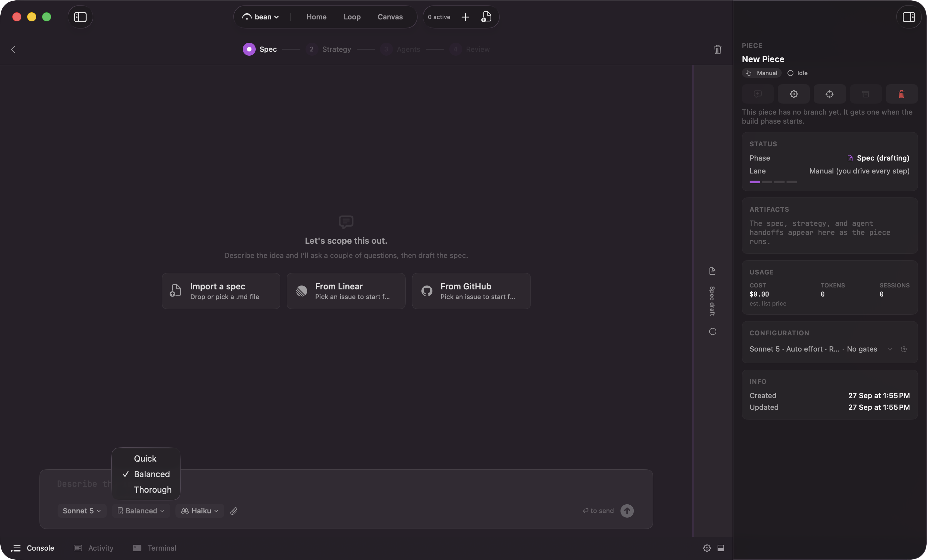Screen dimensions: 927x560
Task: Click the crosshair target icon in inspector
Action: [x=829, y=94]
